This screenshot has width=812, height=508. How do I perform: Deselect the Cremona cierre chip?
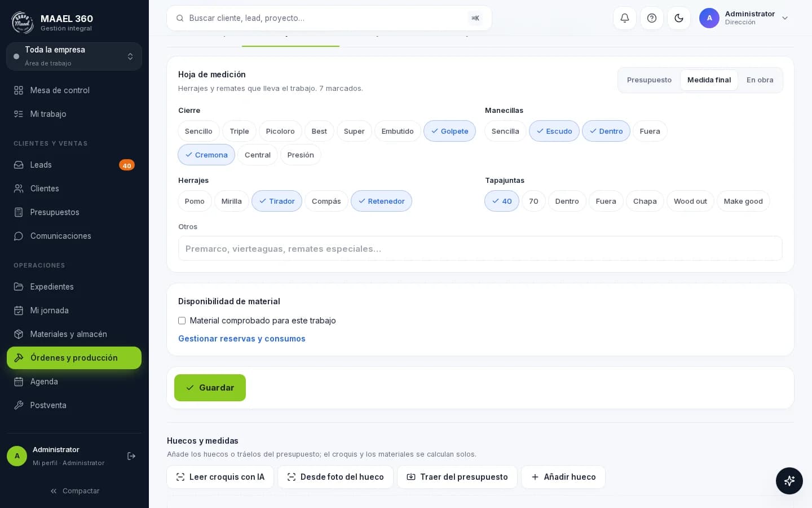tap(206, 155)
